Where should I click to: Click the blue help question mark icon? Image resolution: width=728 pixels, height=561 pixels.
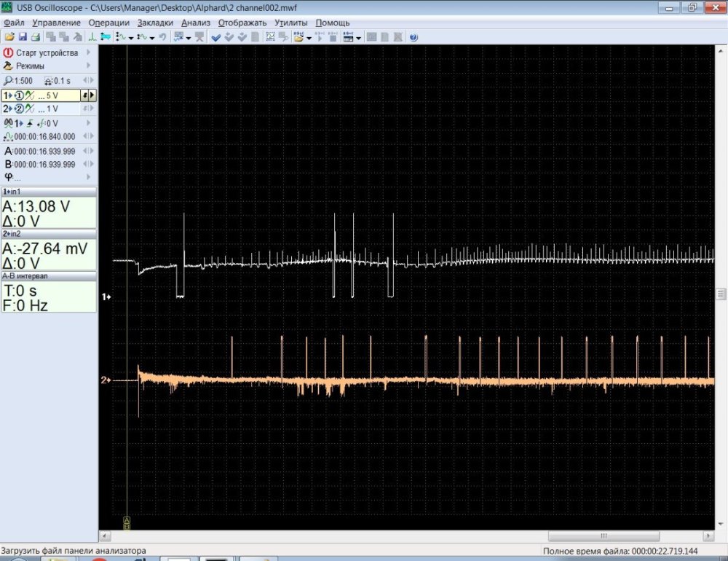tap(414, 37)
